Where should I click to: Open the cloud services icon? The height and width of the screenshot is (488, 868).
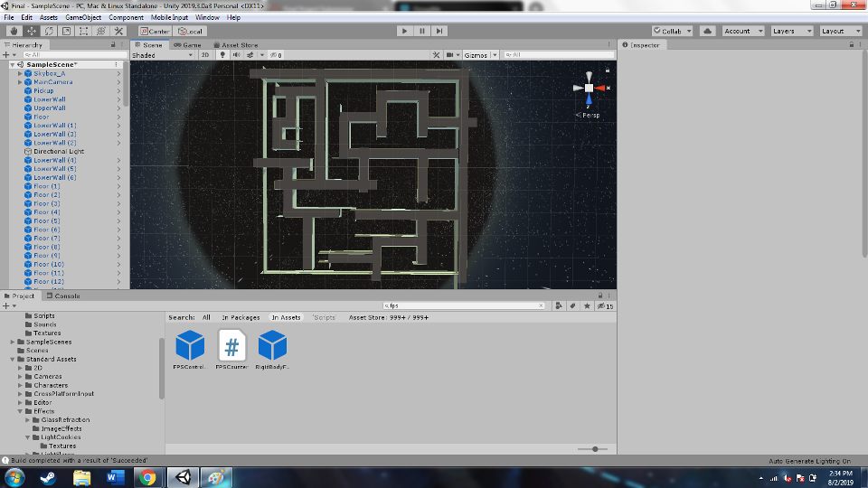(707, 31)
